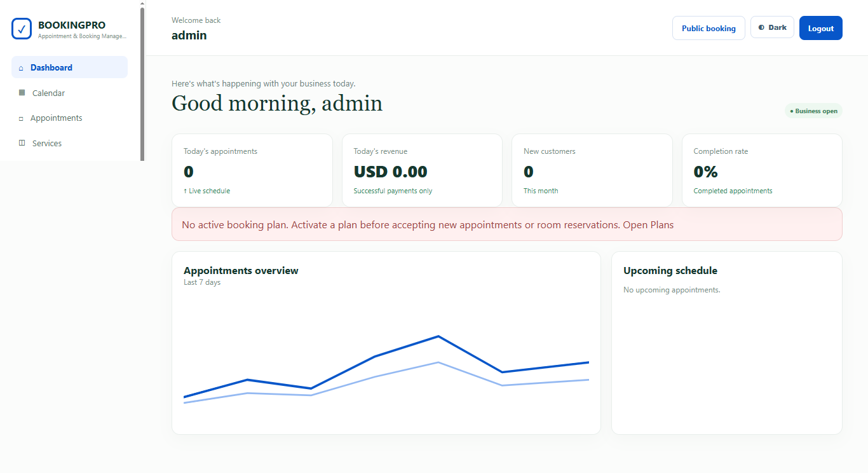Follow the Open Plans link in alert
This screenshot has height=473, width=868.
(648, 224)
